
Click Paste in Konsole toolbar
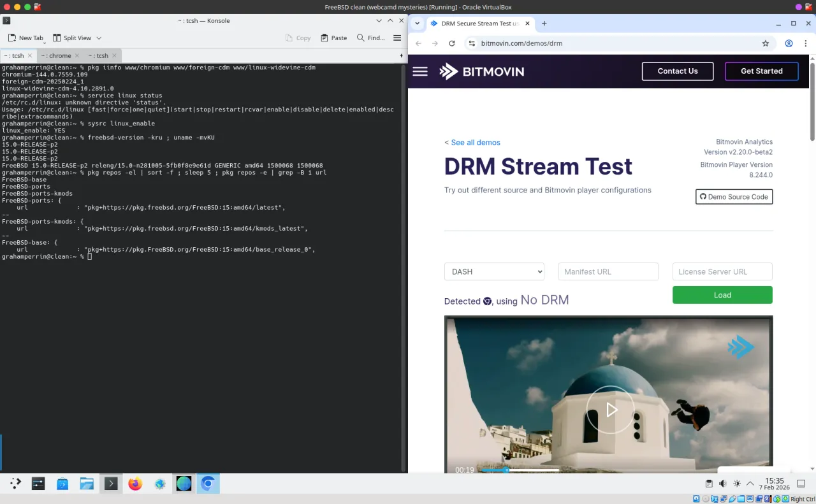pos(333,38)
